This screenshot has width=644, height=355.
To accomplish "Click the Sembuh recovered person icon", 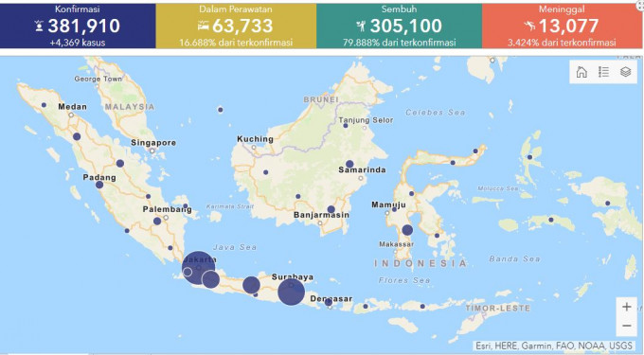I will click(x=361, y=27).
